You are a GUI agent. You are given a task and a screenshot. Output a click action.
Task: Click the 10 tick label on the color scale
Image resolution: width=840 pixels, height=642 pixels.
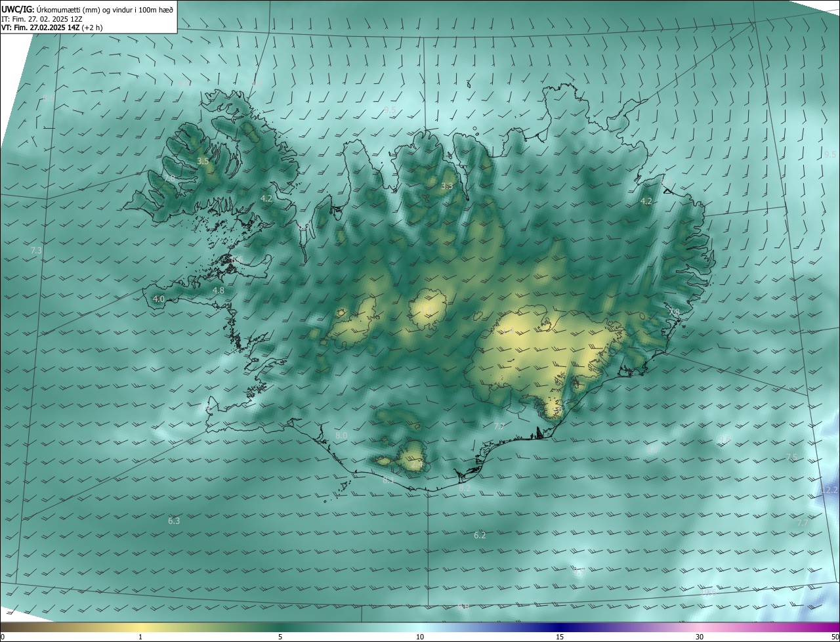tap(420, 637)
